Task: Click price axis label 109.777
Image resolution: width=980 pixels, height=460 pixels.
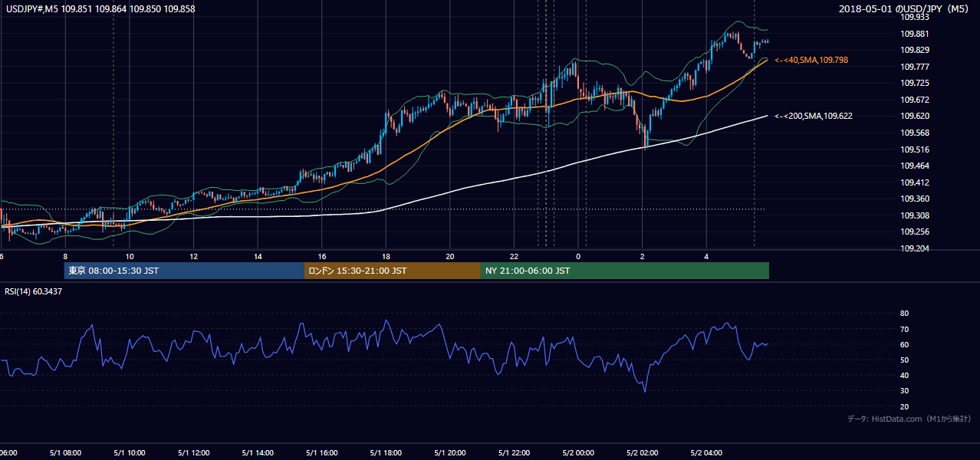Action: [915, 67]
